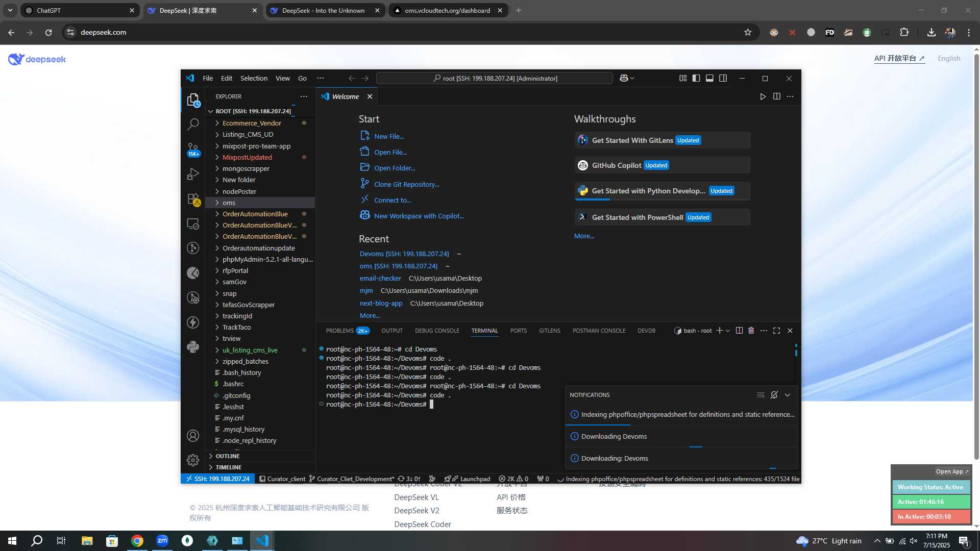Close the Welcome editor tab

pyautogui.click(x=370, y=96)
